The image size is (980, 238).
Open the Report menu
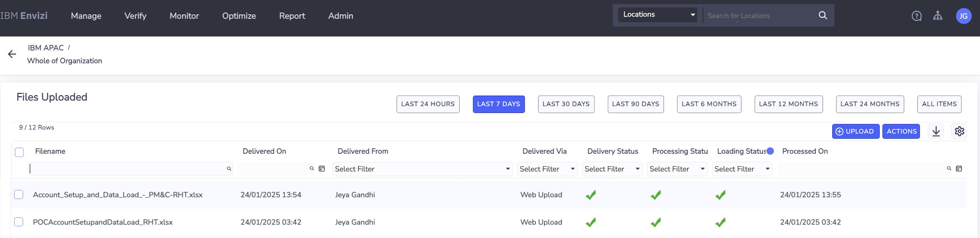coord(292,16)
